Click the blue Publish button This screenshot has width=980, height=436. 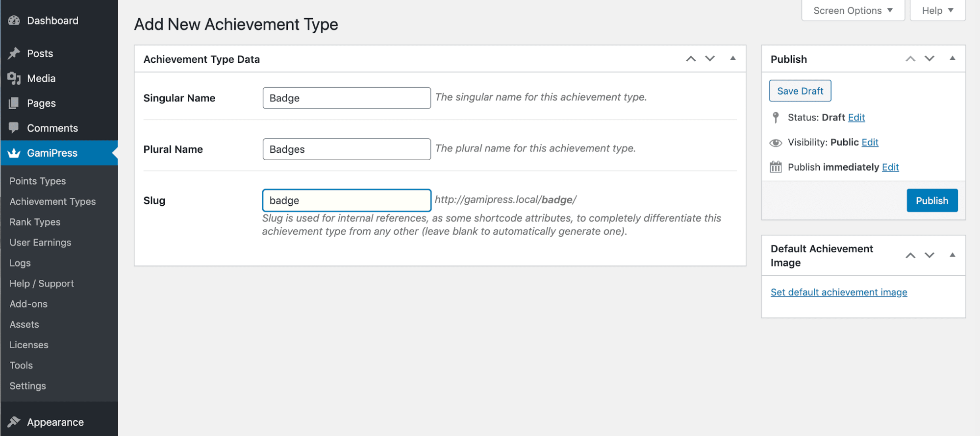932,200
